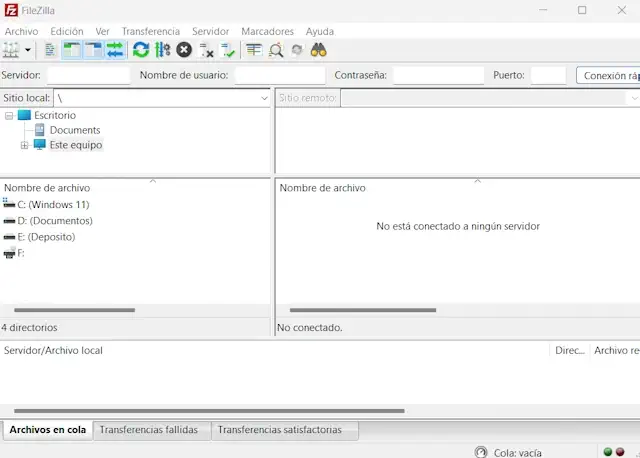Click the queue pane horizontal scrollbar
The width and height of the screenshot is (640, 458).
click(x=209, y=411)
